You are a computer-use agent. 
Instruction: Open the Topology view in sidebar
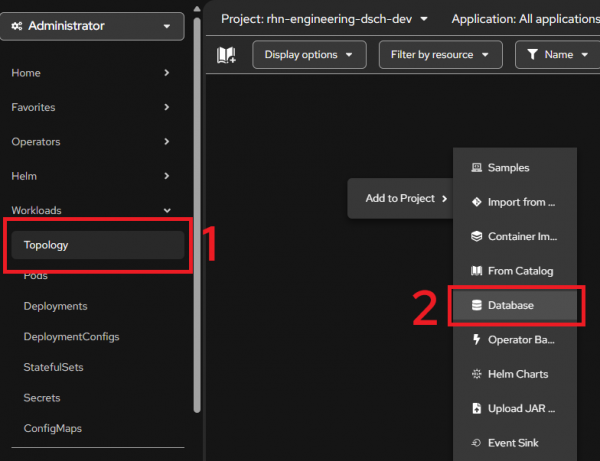click(x=46, y=245)
